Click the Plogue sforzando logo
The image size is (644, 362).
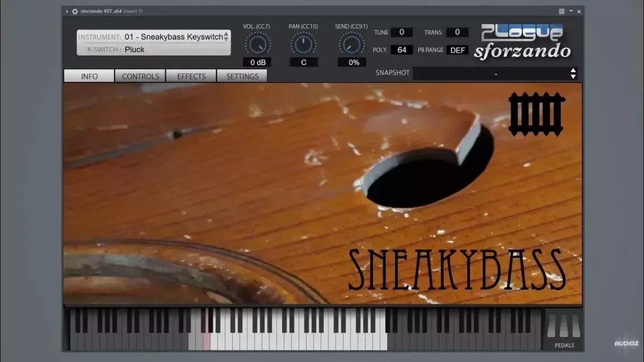click(x=522, y=41)
